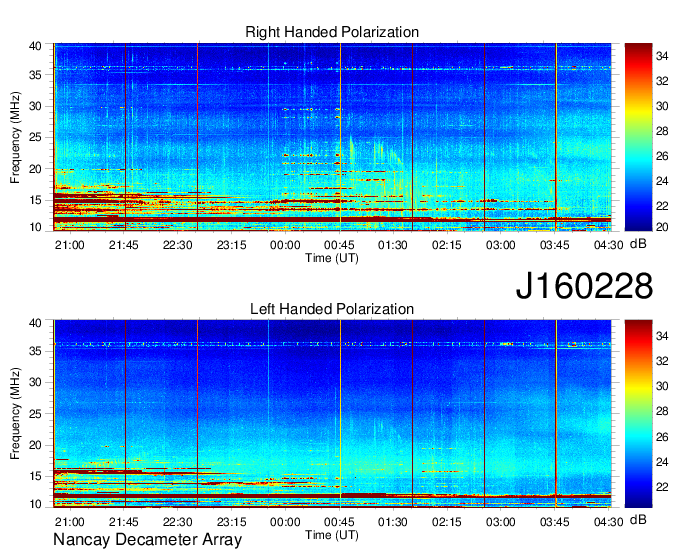Click 'Time (UT)' label under Right Handed plot
Image resolution: width=680 pixels, height=552 pixels.
coord(332,258)
